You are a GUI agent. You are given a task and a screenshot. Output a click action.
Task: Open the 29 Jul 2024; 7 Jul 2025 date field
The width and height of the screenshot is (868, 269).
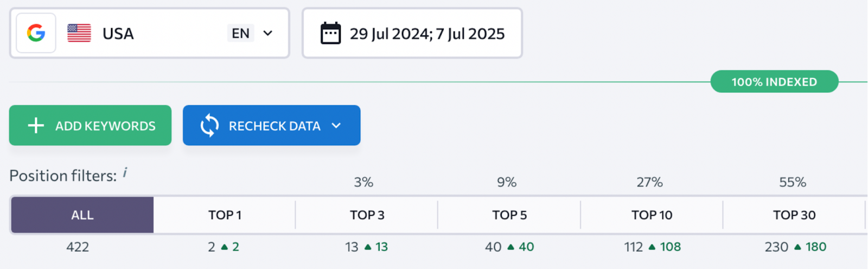[x=412, y=33]
